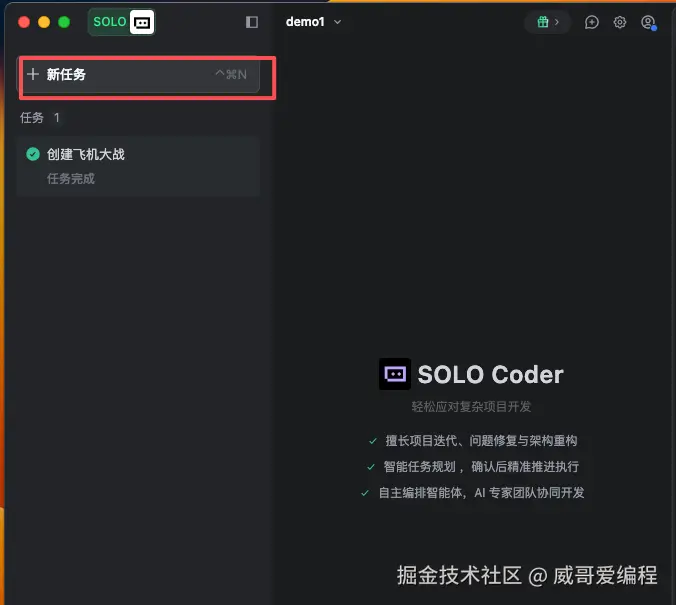Select the 创建飞机大战 task
This screenshot has width=676, height=605.
(x=138, y=166)
